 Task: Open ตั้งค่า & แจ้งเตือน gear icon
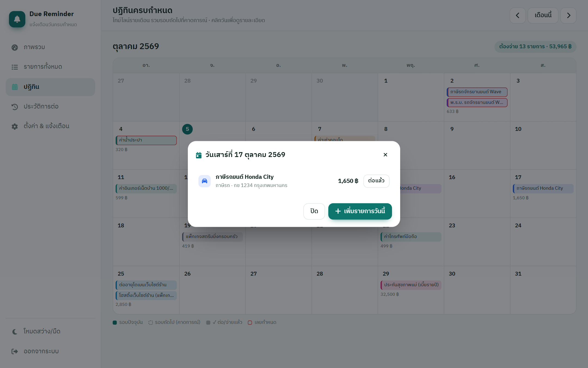pyautogui.click(x=15, y=126)
